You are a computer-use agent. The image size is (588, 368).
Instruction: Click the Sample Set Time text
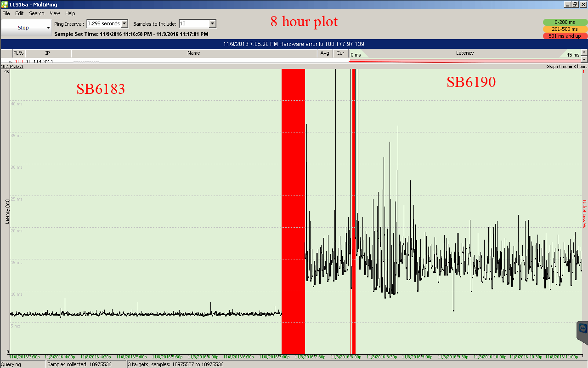click(x=131, y=34)
